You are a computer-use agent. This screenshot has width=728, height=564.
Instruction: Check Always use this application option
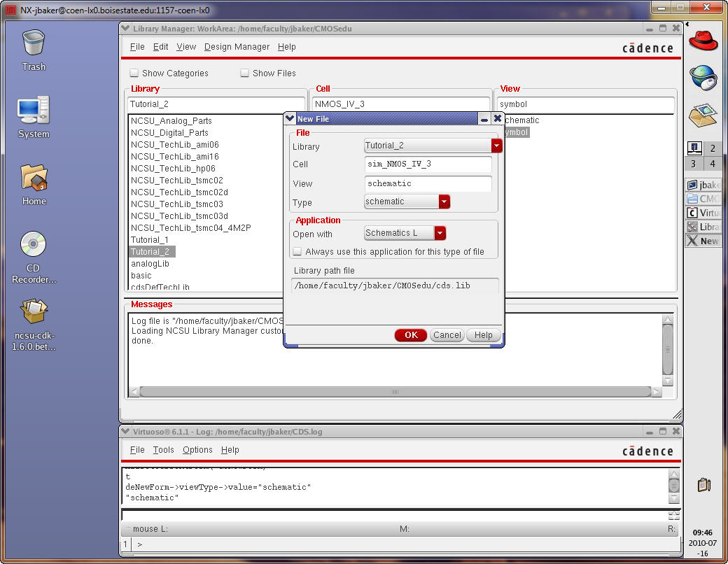coord(297,252)
